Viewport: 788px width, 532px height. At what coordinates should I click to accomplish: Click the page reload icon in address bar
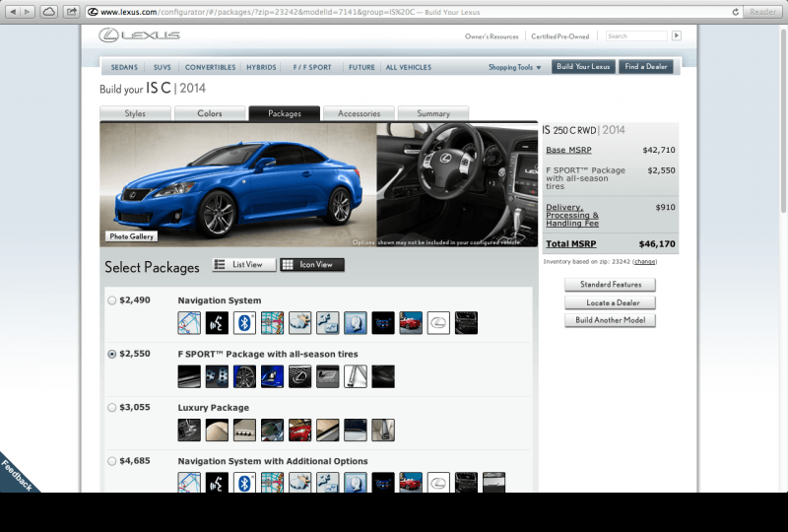point(735,12)
